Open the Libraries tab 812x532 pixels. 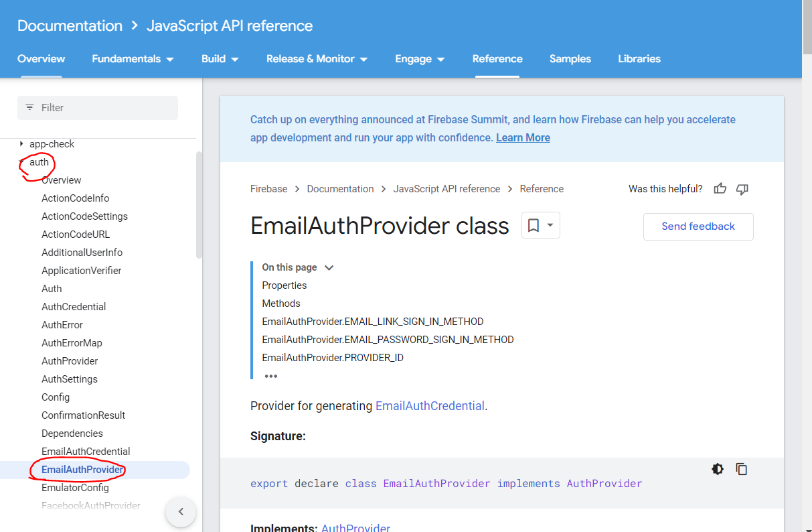(639, 59)
